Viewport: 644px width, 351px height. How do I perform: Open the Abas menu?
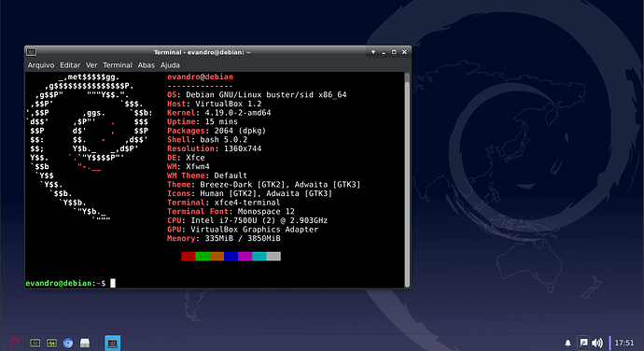pyautogui.click(x=147, y=65)
